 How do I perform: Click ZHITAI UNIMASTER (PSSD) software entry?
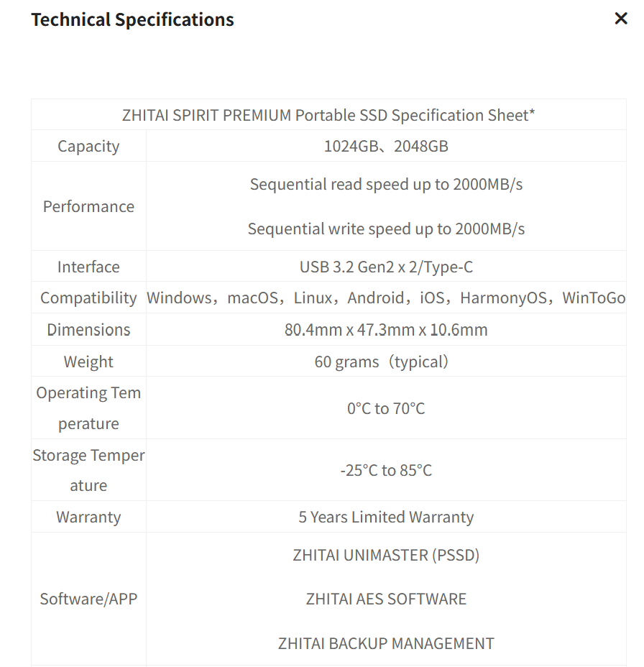point(386,555)
